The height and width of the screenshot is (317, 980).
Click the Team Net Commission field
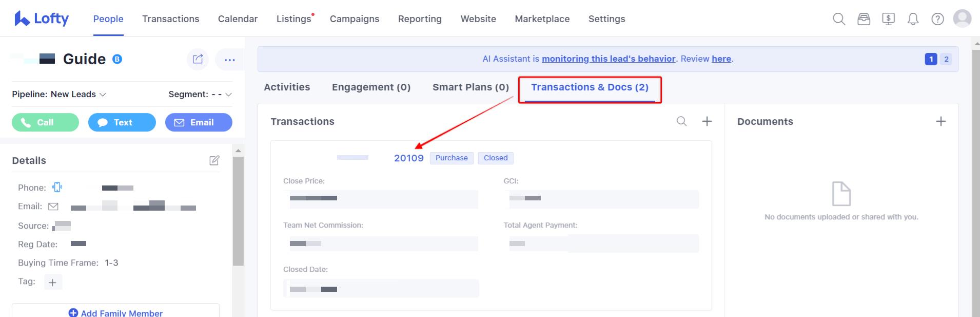coord(381,244)
